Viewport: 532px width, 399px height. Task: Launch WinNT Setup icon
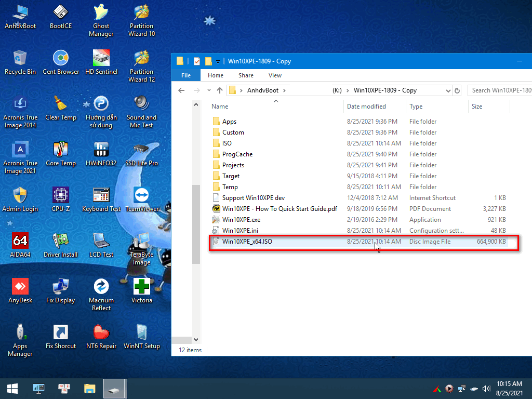pyautogui.click(x=141, y=337)
